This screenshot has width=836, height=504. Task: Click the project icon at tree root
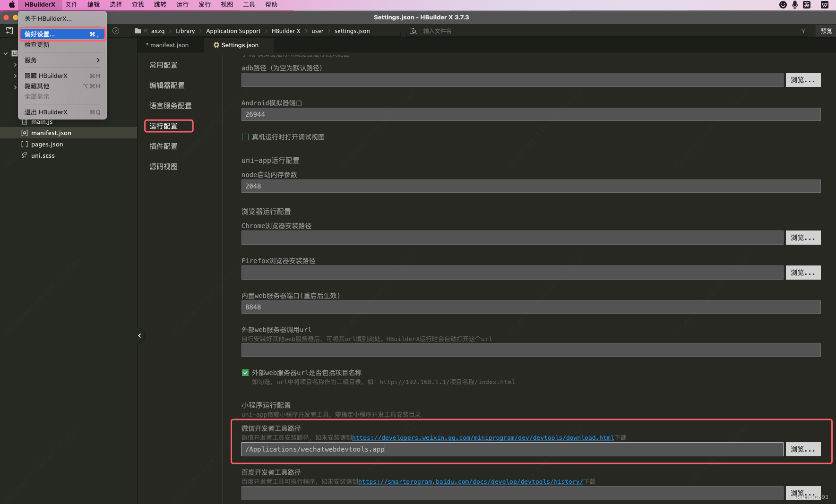(14, 53)
